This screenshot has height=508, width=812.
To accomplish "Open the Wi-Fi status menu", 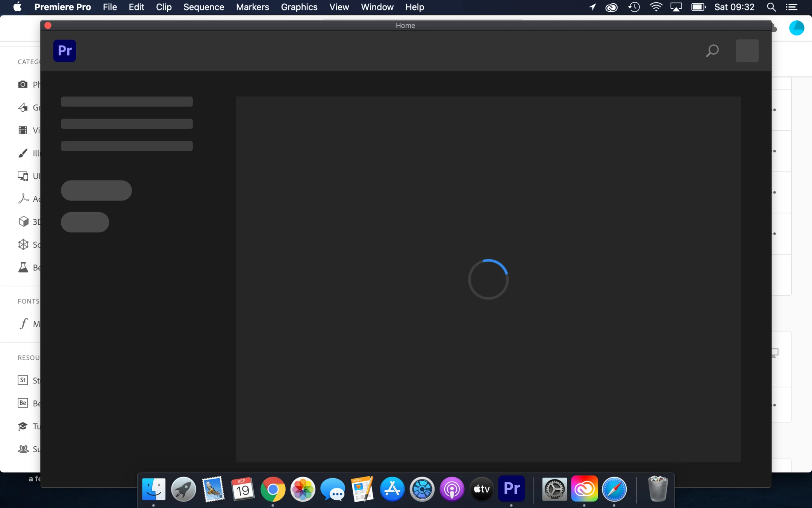I will (x=656, y=7).
